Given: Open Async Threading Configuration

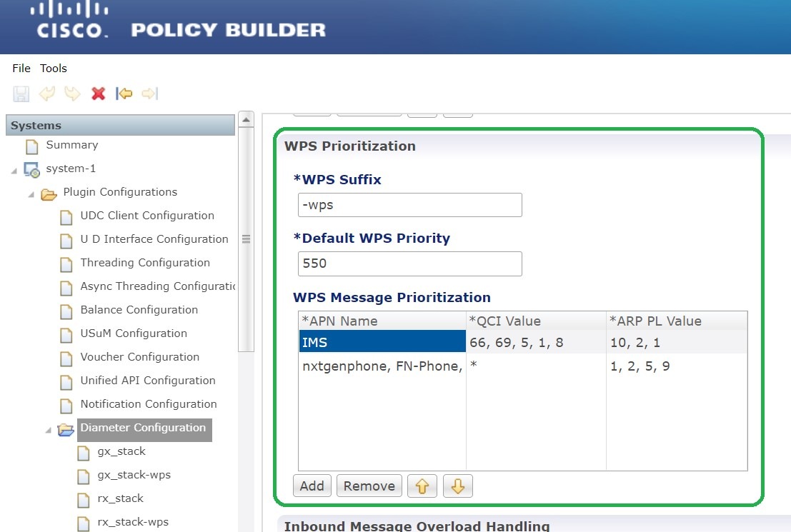Looking at the screenshot, I should tap(157, 286).
